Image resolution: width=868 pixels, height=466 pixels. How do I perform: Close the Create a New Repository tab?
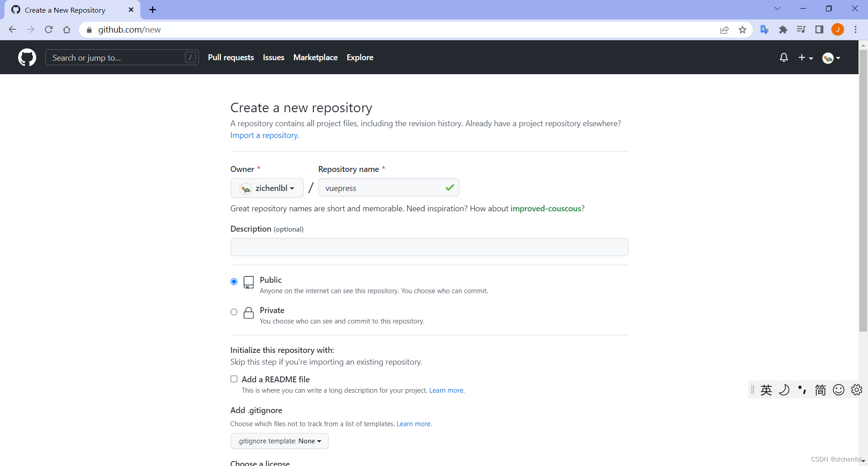point(131,10)
